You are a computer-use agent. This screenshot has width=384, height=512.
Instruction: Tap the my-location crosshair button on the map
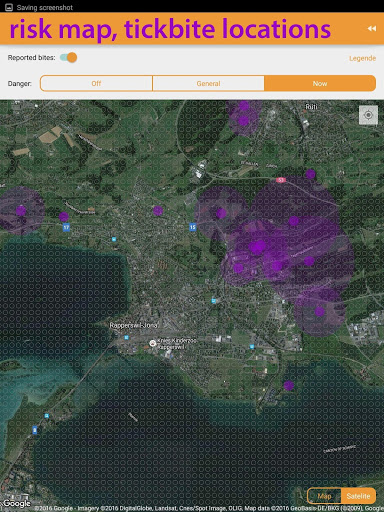click(368, 115)
